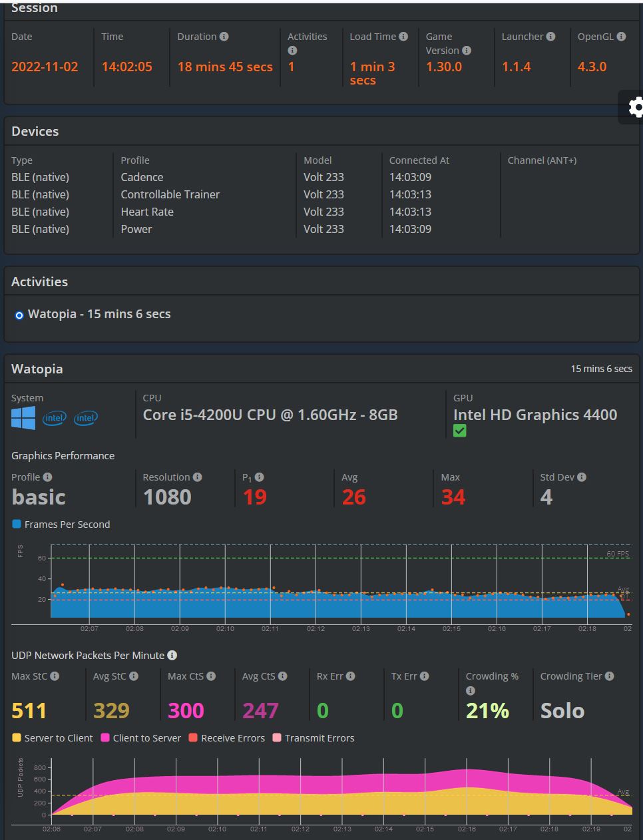The image size is (643, 840).
Task: Click the second Intel graphics icon
Action: point(85,418)
